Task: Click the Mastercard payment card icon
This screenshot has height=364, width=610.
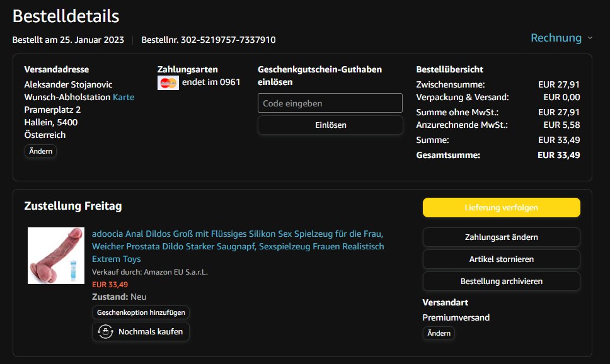Action: (168, 82)
